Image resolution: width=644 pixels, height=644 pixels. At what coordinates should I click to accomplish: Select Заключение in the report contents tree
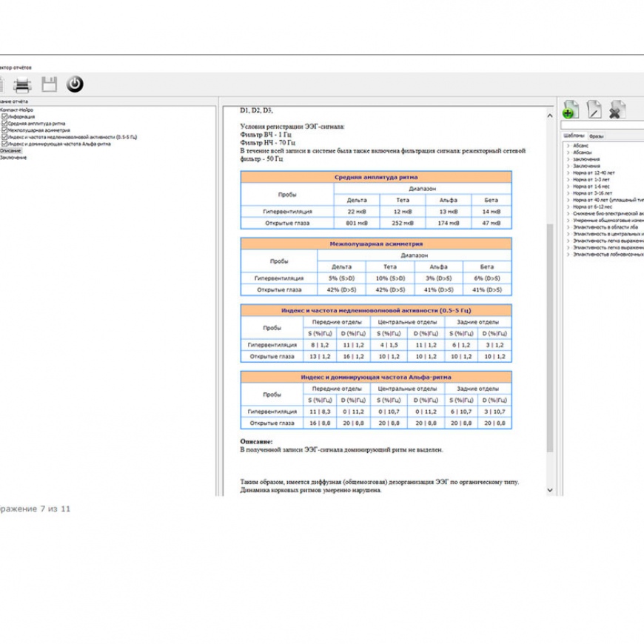click(x=13, y=158)
